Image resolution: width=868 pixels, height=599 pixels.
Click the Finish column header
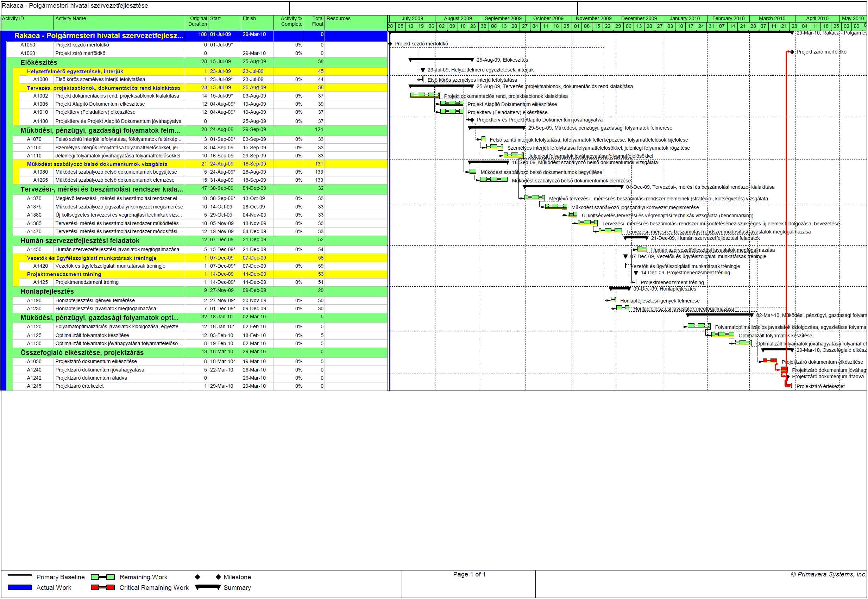tap(257, 23)
